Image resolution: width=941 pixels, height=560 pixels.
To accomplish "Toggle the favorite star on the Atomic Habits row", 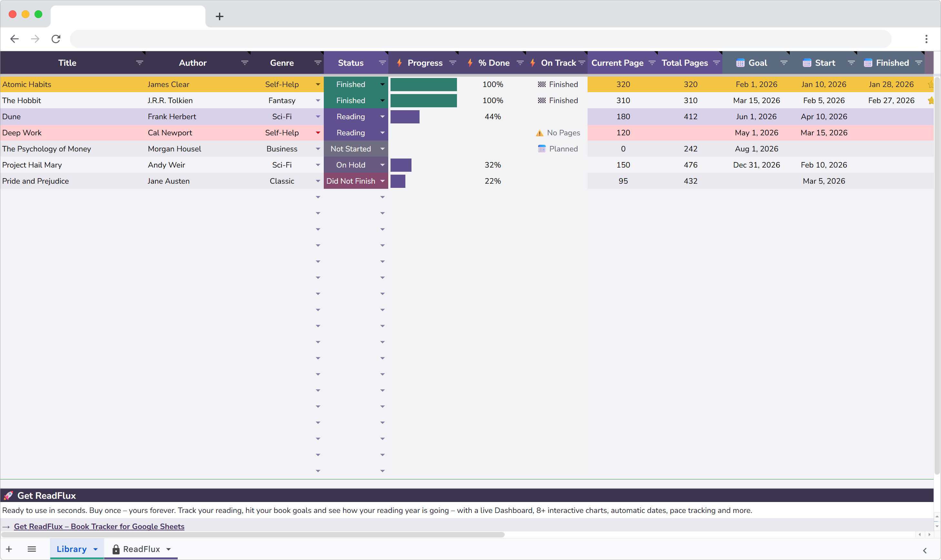I will tap(932, 84).
